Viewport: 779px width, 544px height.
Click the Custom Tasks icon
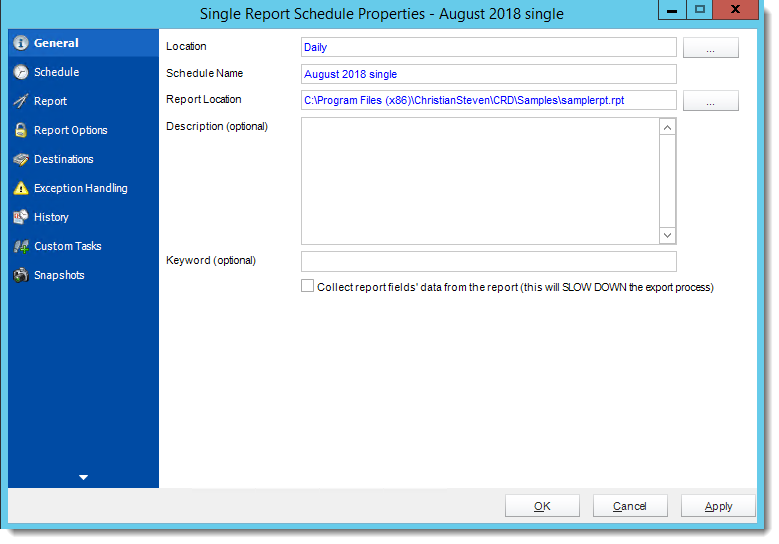point(21,246)
